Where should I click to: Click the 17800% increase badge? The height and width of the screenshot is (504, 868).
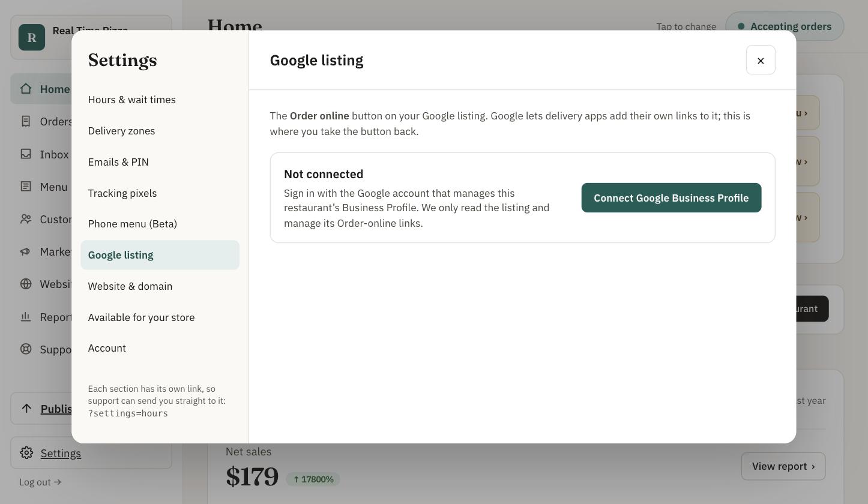(313, 479)
